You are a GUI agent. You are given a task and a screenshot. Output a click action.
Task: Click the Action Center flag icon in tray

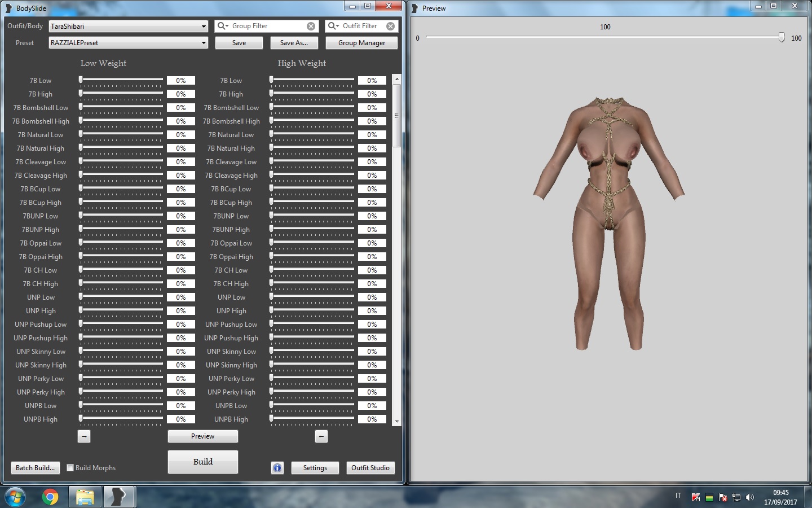(x=722, y=497)
